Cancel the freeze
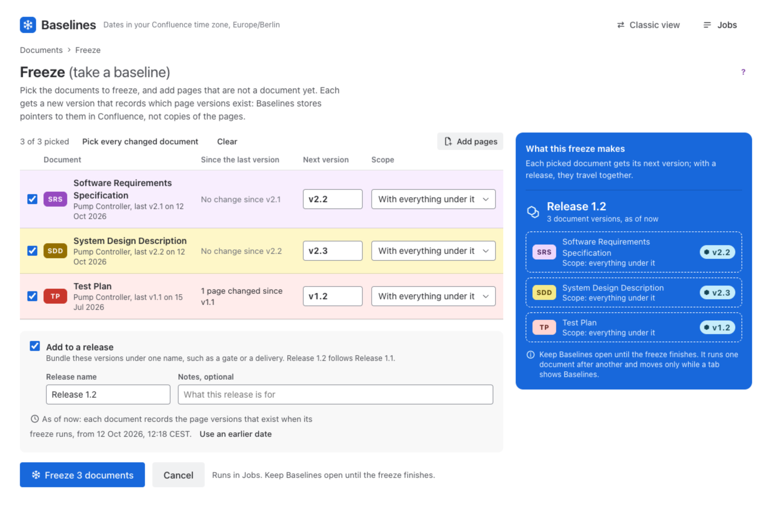The image size is (772, 532). click(178, 475)
